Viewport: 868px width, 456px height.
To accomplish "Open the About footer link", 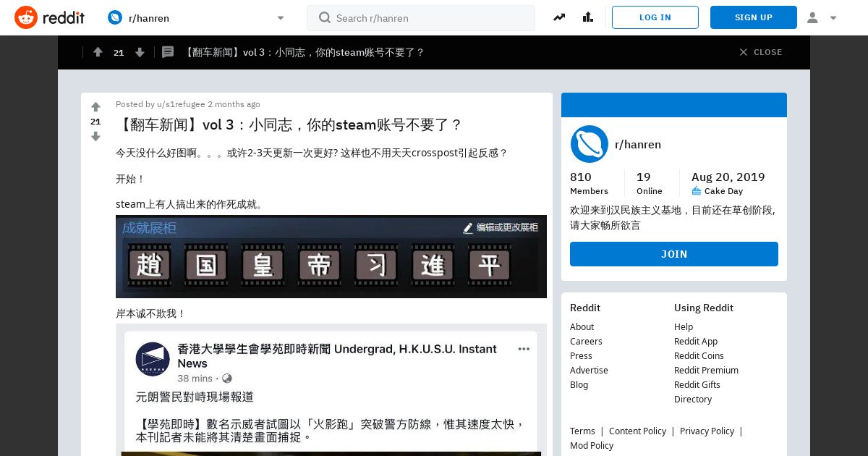I will pyautogui.click(x=582, y=326).
